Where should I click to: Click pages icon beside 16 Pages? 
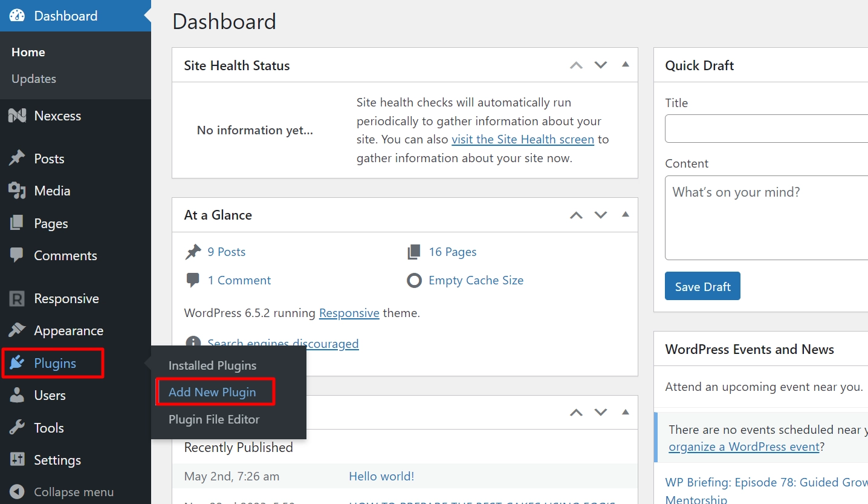click(x=414, y=252)
